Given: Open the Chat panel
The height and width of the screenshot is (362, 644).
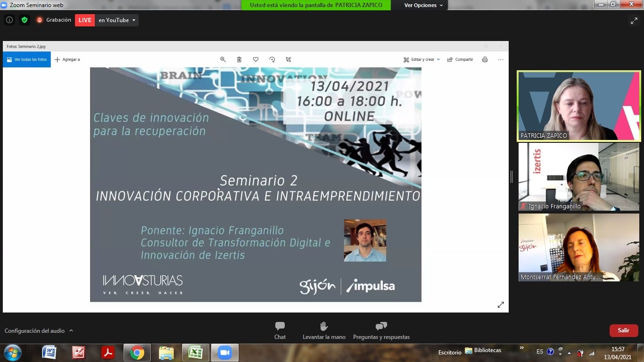Looking at the screenshot, I should (280, 330).
